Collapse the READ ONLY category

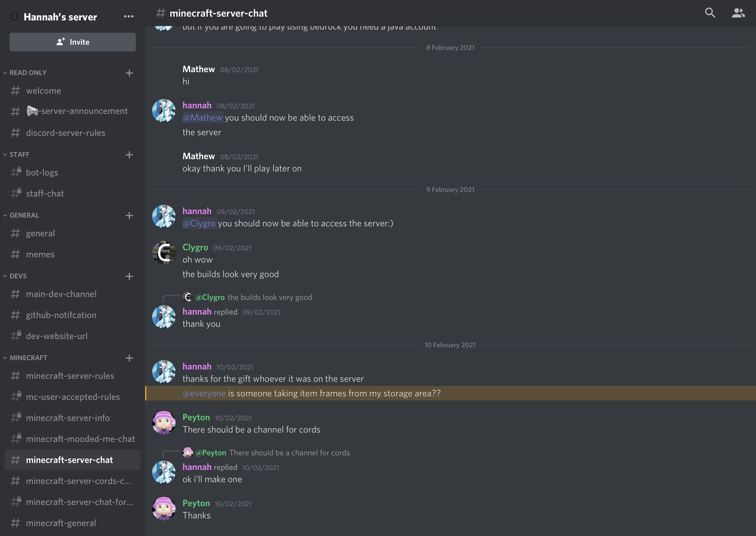(25, 73)
